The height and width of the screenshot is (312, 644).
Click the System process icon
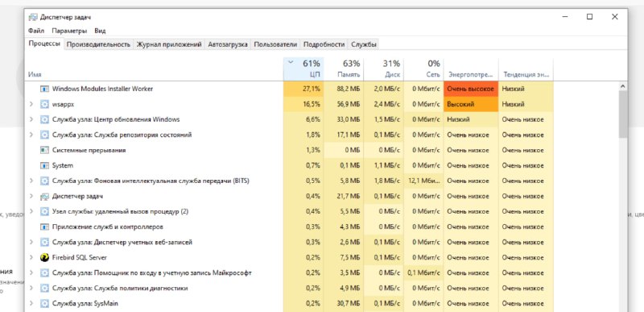(44, 165)
